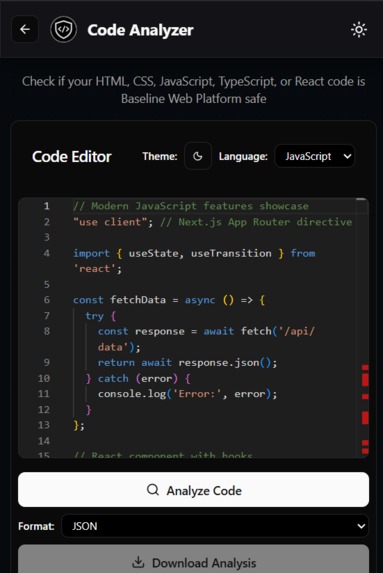Click useTransition in the import statement
The width and height of the screenshot is (383, 573).
(231, 253)
